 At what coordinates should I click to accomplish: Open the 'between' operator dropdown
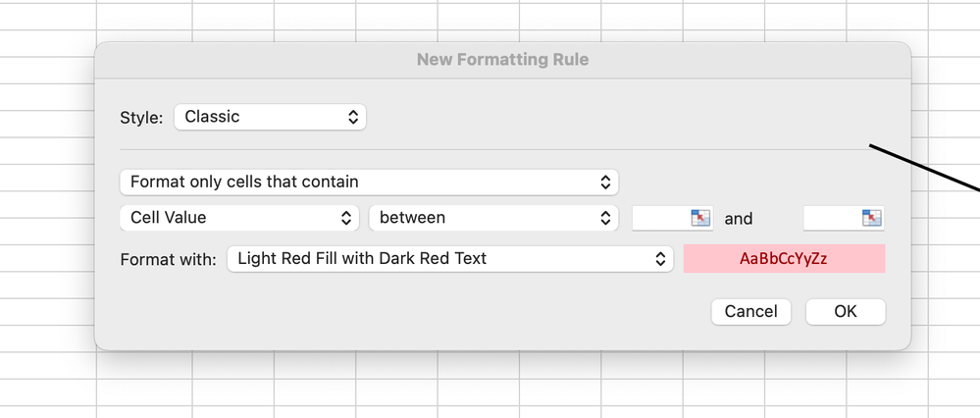tap(492, 218)
